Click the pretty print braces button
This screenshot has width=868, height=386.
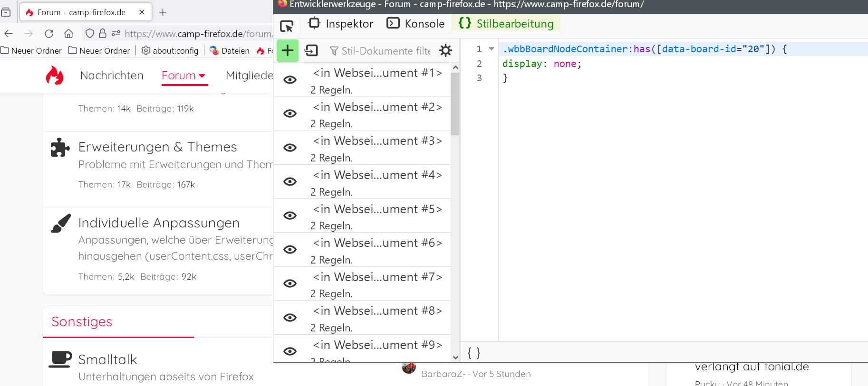[474, 353]
